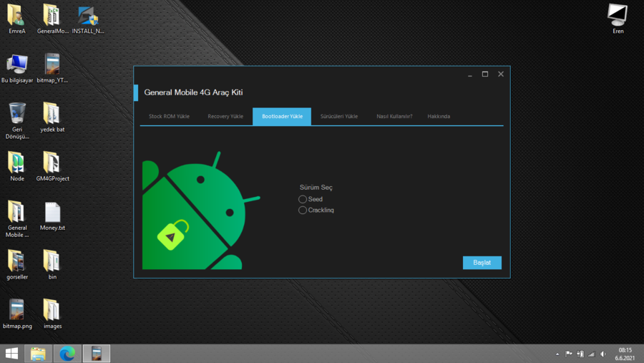
Task: Open the Nasıl Kullanılır? tab
Action: click(x=394, y=116)
